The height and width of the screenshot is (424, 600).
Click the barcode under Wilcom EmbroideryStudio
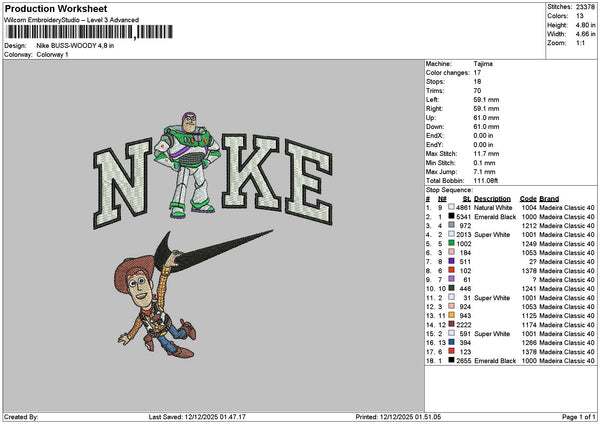(x=89, y=32)
